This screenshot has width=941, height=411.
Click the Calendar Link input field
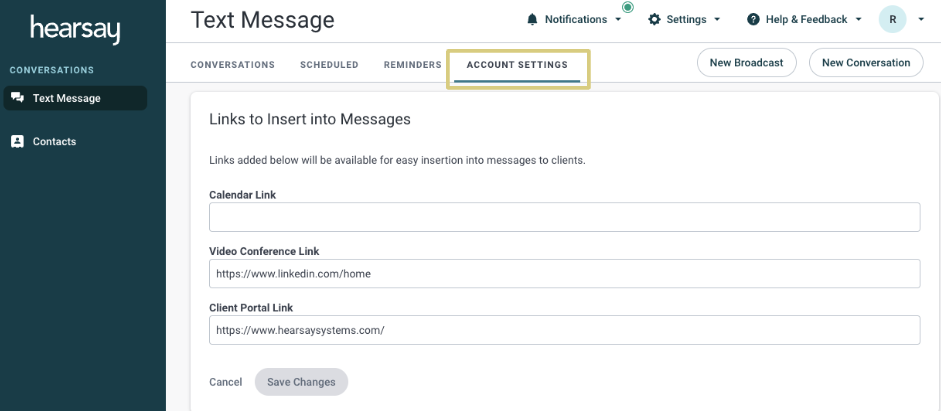(564, 217)
